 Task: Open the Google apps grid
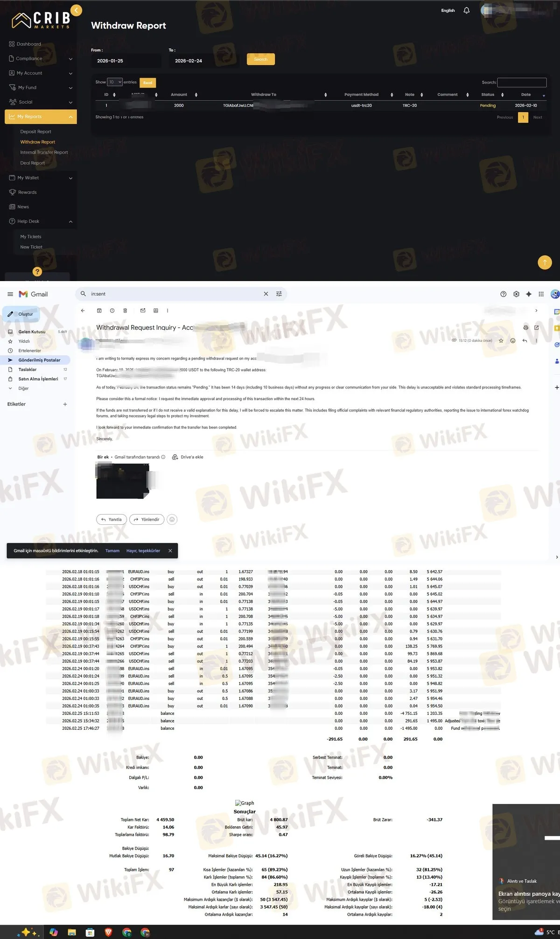541,294
